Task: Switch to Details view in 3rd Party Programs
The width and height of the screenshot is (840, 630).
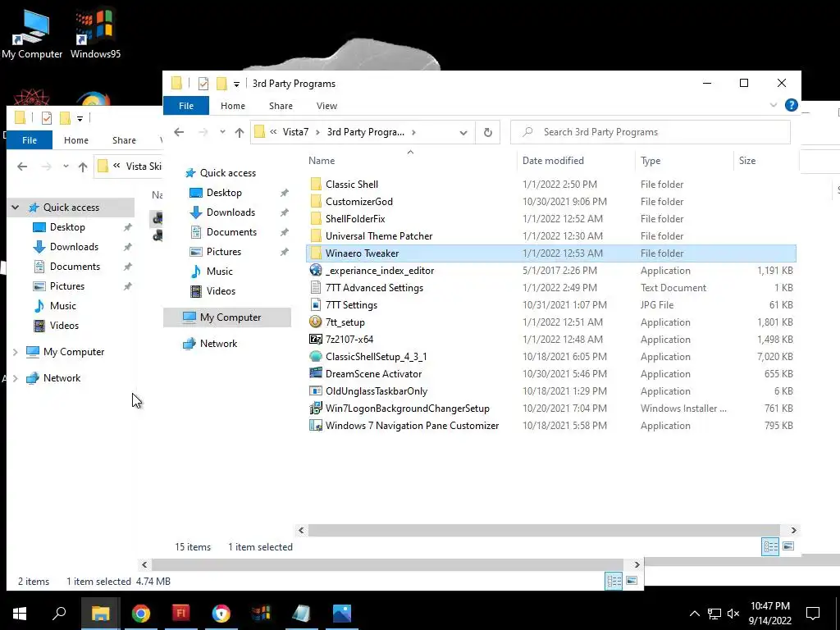Action: pyautogui.click(x=770, y=546)
